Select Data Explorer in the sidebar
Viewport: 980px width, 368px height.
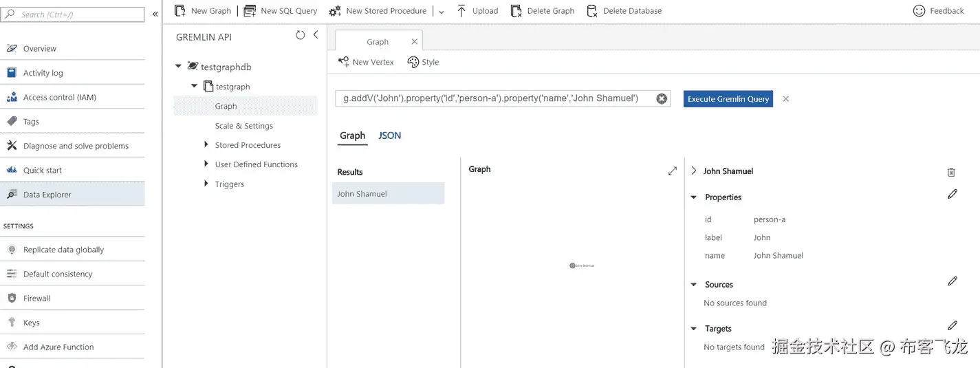[72, 195]
